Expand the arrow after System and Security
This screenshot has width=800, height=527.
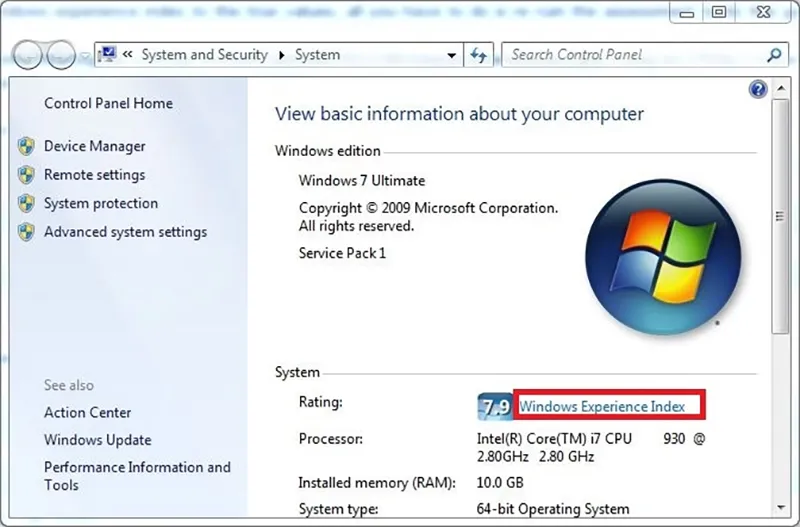(x=281, y=55)
